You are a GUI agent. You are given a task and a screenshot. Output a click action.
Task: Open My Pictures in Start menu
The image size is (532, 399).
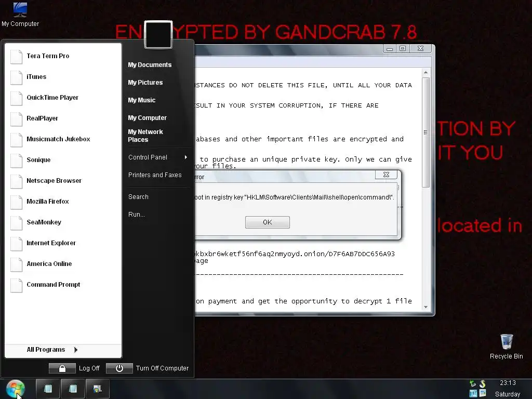(x=145, y=83)
